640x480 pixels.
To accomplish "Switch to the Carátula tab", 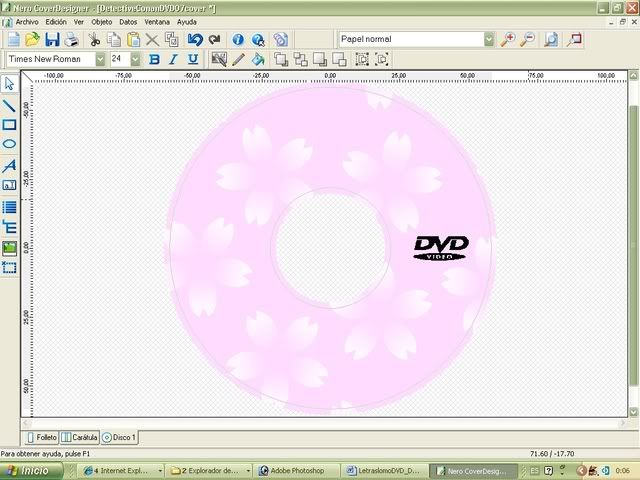I will pyautogui.click(x=80, y=437).
